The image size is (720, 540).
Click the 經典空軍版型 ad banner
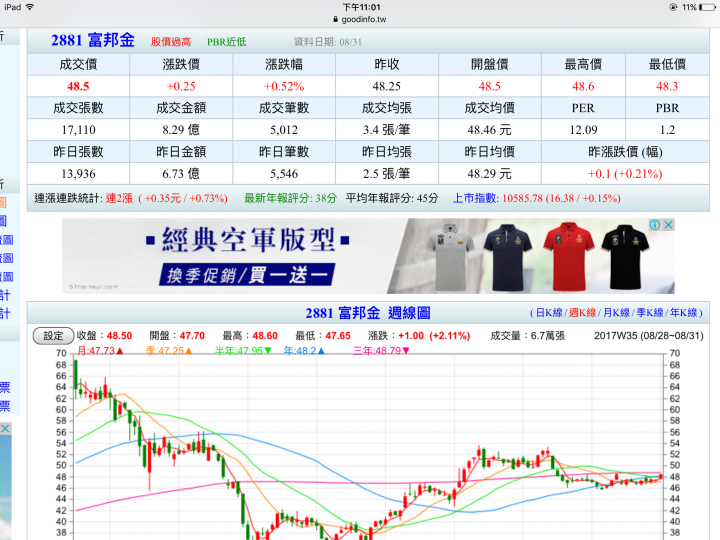368,256
